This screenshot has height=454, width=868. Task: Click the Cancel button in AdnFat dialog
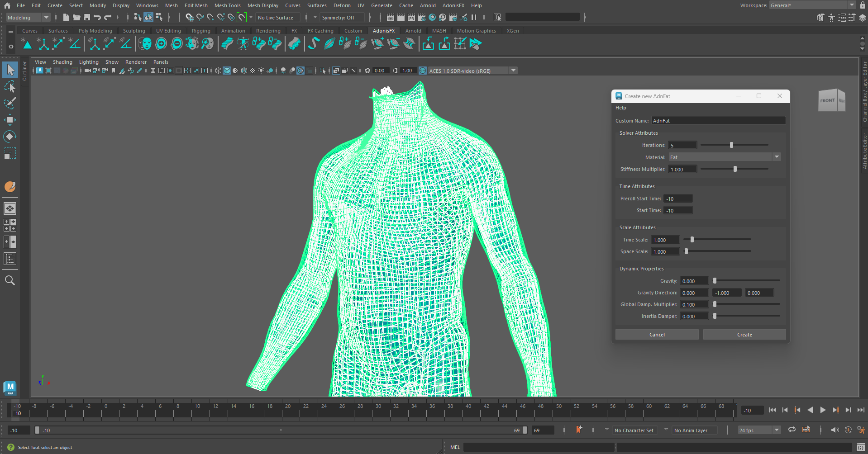tap(657, 335)
